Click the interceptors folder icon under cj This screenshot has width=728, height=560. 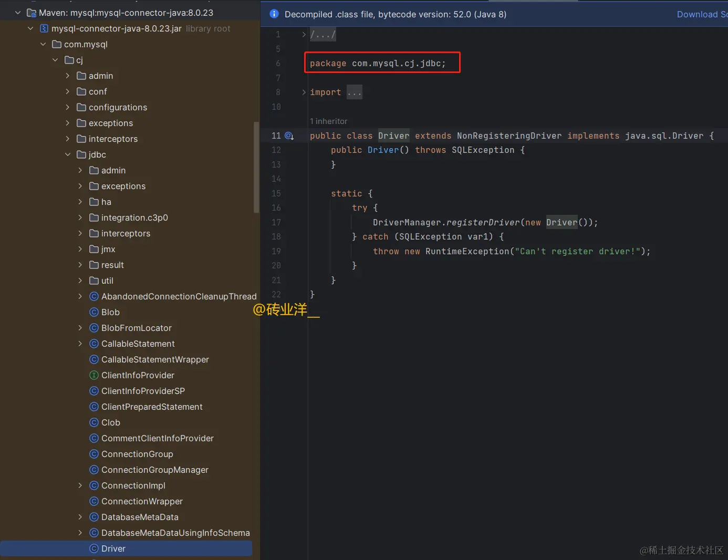click(x=81, y=139)
